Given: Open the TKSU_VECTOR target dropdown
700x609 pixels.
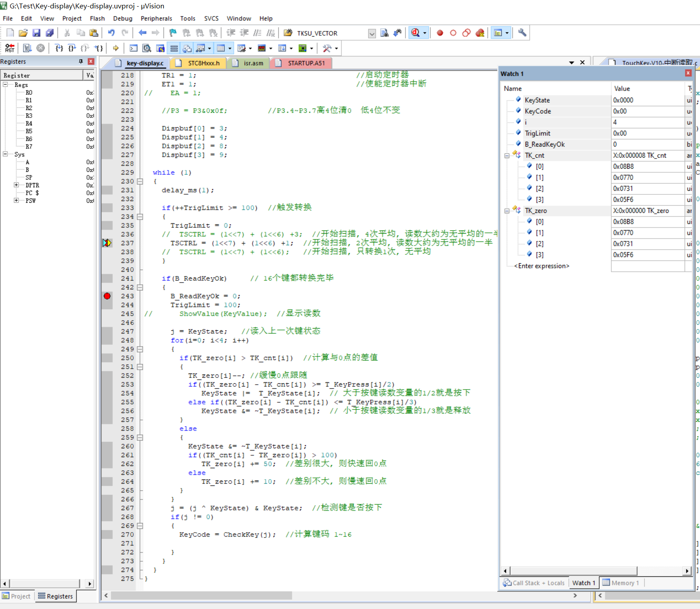Looking at the screenshot, I should tap(372, 33).
